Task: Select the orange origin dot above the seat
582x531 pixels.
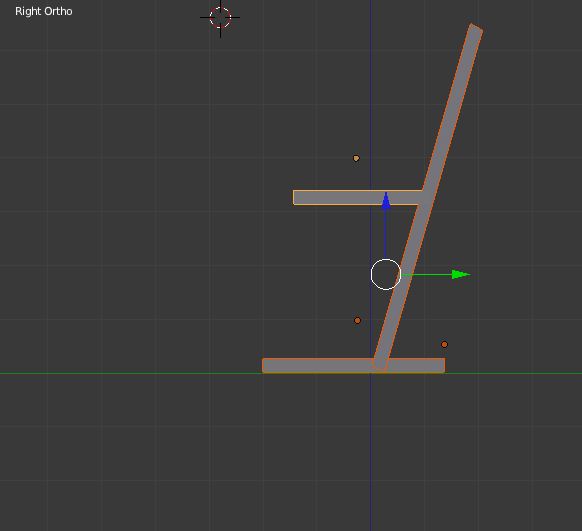Action: click(356, 158)
